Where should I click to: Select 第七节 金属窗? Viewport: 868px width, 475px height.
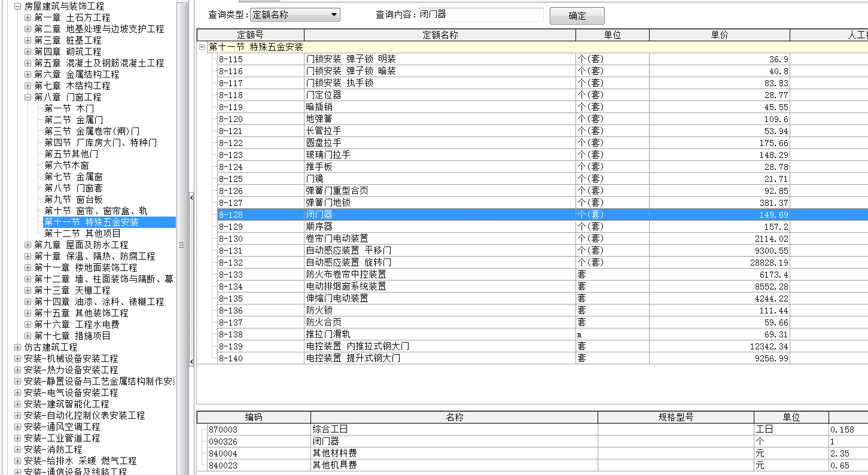pos(74,176)
